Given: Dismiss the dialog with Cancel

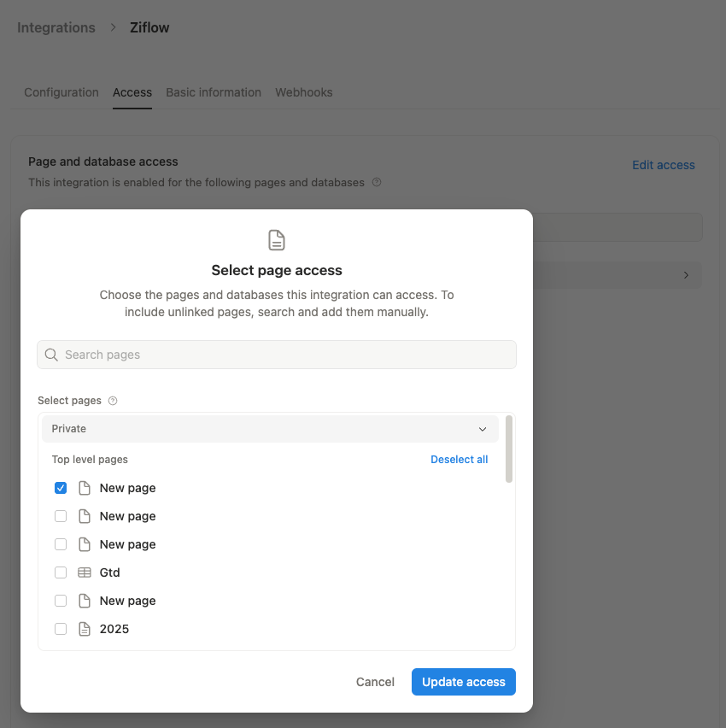Looking at the screenshot, I should pos(375,682).
